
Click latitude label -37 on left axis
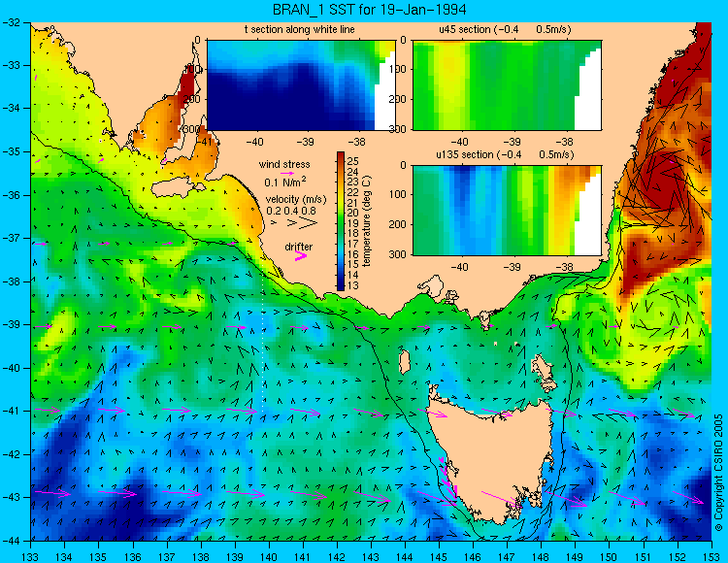[11, 239]
